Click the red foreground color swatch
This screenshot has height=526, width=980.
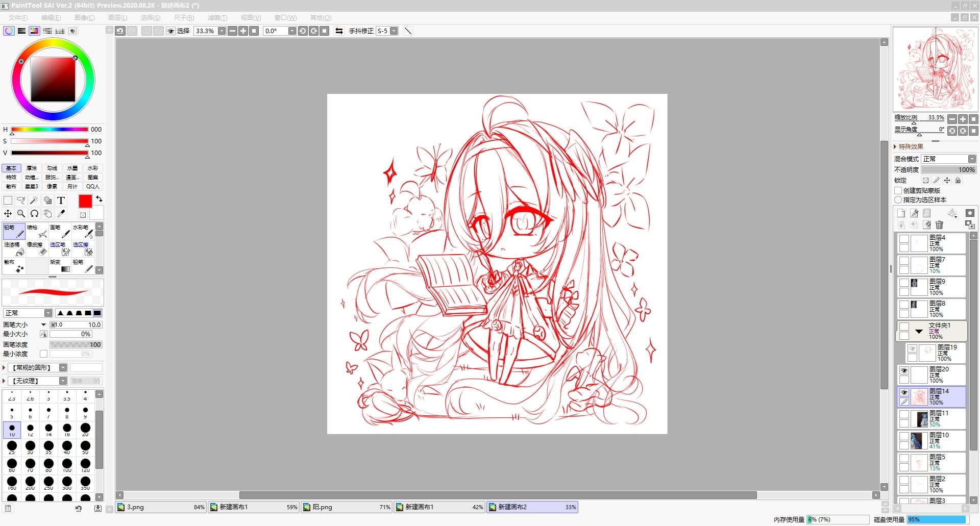[x=85, y=201]
